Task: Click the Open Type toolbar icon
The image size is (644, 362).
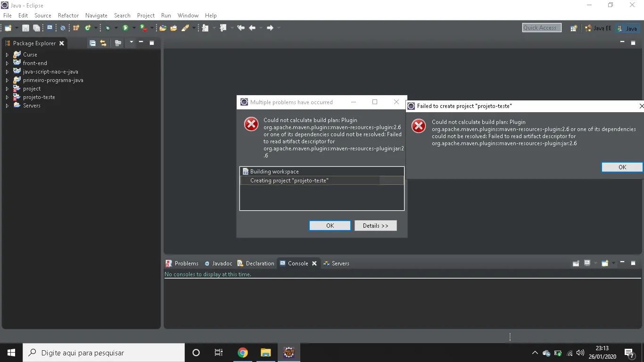Action: [x=163, y=28]
